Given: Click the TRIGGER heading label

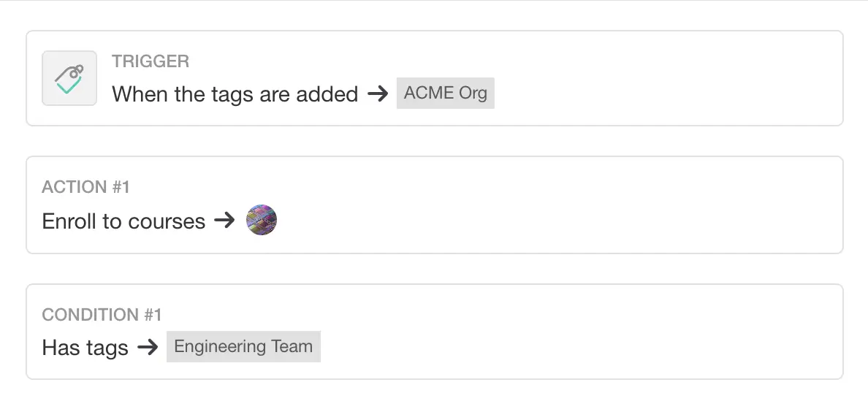Looking at the screenshot, I should coord(151,61).
